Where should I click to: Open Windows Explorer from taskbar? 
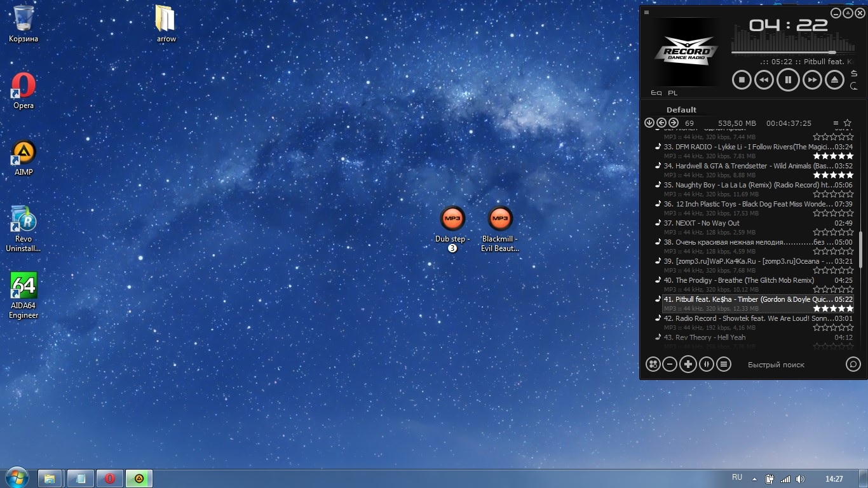(x=50, y=478)
